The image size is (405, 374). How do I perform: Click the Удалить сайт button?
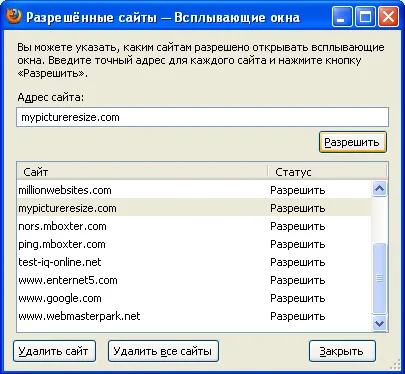(x=54, y=351)
